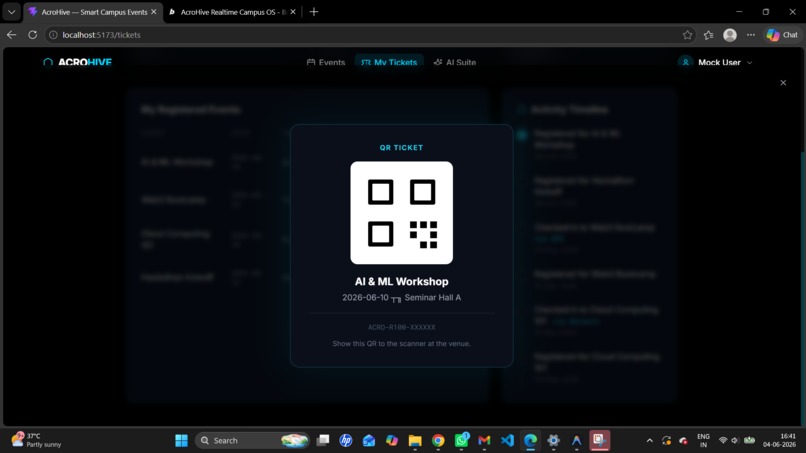Close the QR ticket modal
Image resolution: width=806 pixels, height=453 pixels.
(x=783, y=83)
